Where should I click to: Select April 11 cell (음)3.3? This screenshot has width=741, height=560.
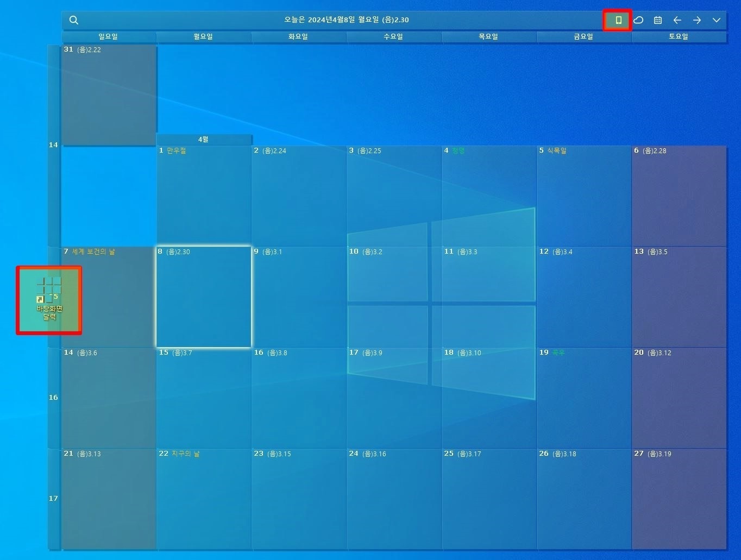[489, 297]
